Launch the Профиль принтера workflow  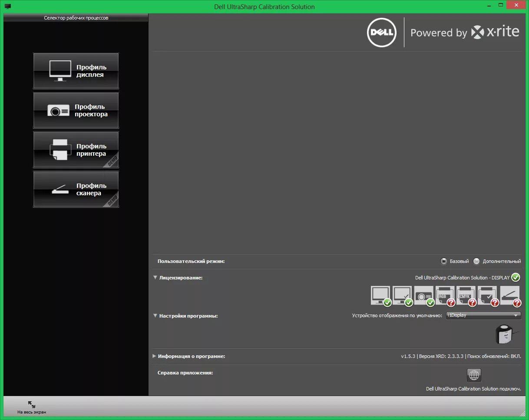(76, 150)
